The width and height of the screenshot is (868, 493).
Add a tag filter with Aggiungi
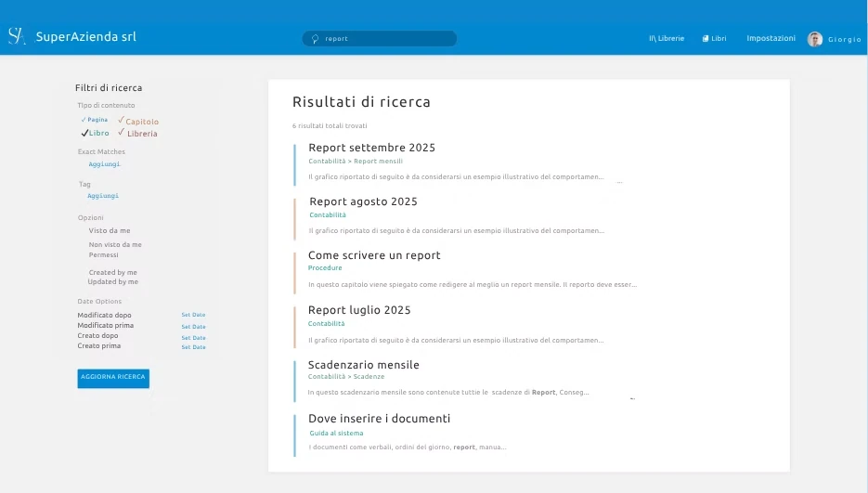point(103,196)
